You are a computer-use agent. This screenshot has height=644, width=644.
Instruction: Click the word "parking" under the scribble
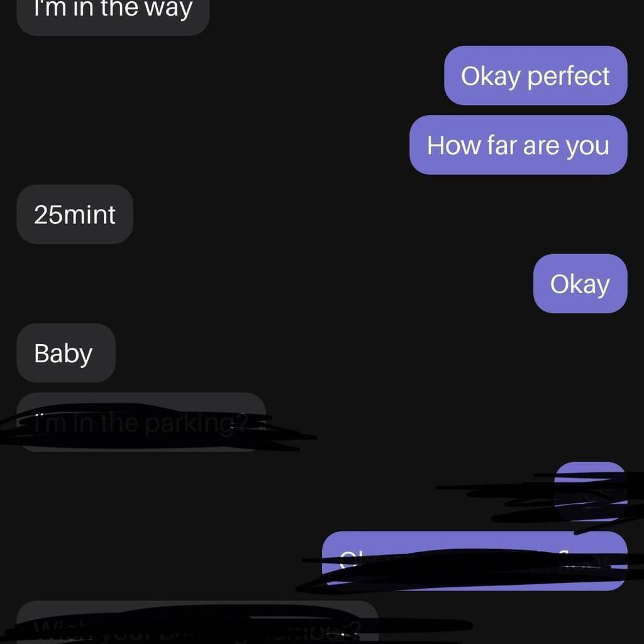(189, 425)
